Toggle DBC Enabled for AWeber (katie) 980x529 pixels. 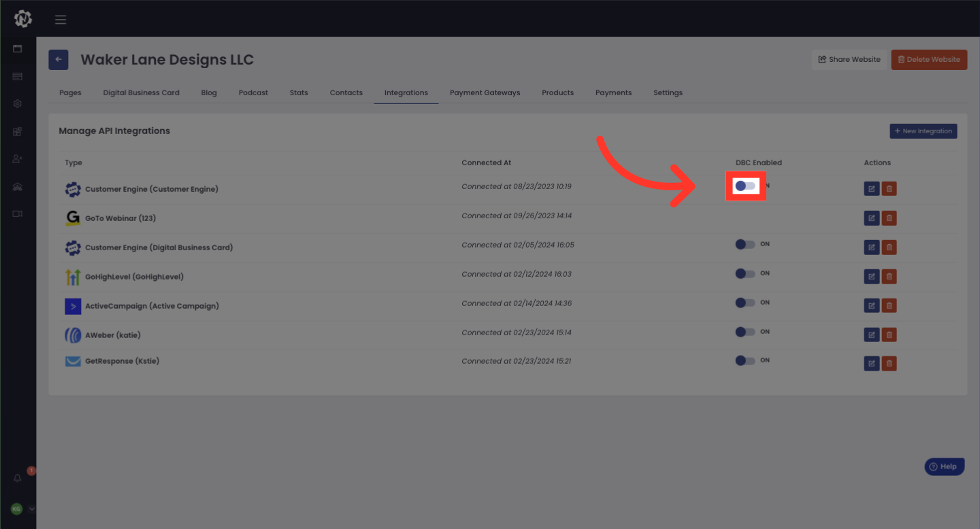tap(745, 332)
